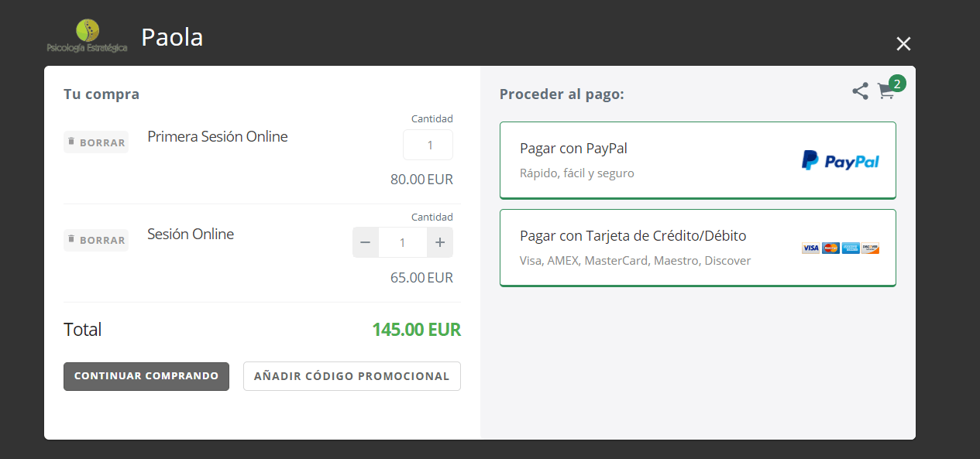Click the Psicología Estratégica logo
980x459 pixels.
(x=87, y=36)
